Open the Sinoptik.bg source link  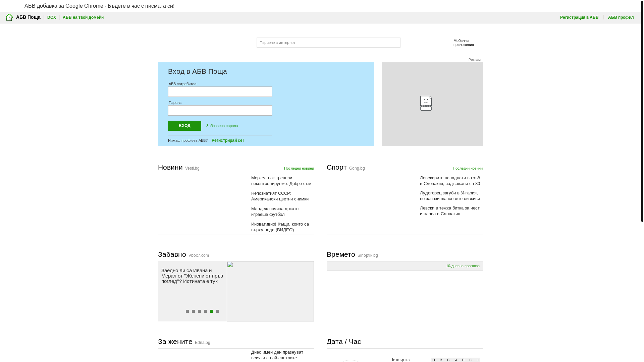point(368,255)
